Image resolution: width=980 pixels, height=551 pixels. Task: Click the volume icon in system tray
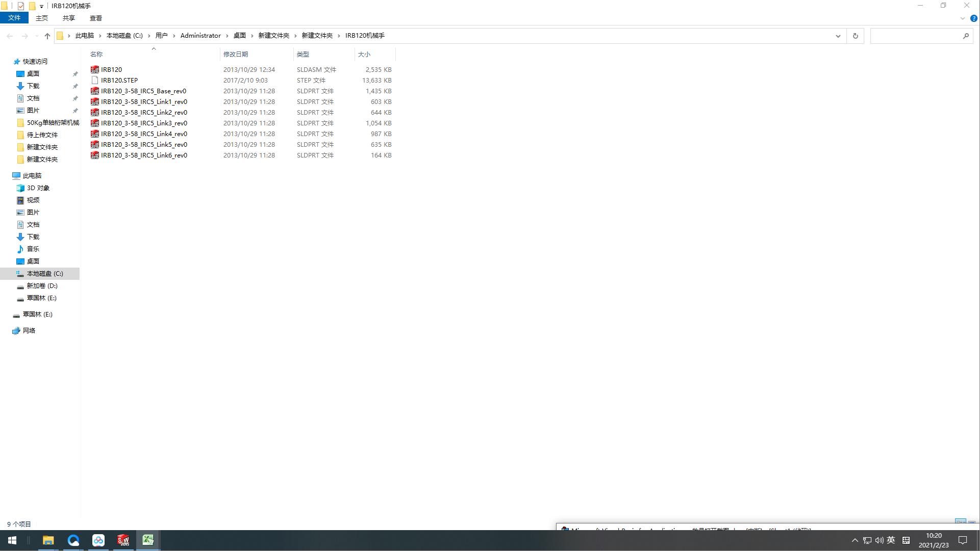click(879, 540)
